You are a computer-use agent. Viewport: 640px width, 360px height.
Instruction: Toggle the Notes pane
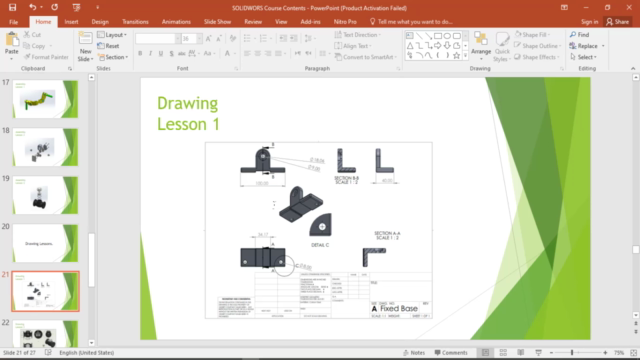(414, 353)
